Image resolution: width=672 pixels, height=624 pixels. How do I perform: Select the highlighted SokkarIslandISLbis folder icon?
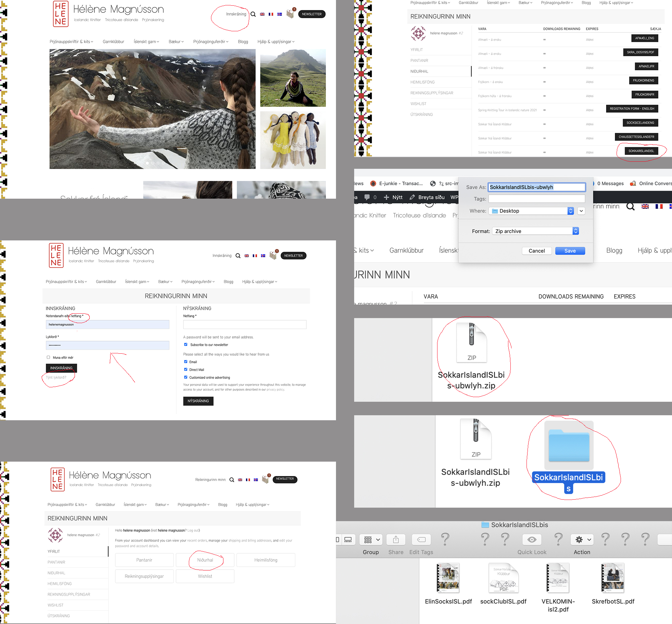click(x=569, y=445)
